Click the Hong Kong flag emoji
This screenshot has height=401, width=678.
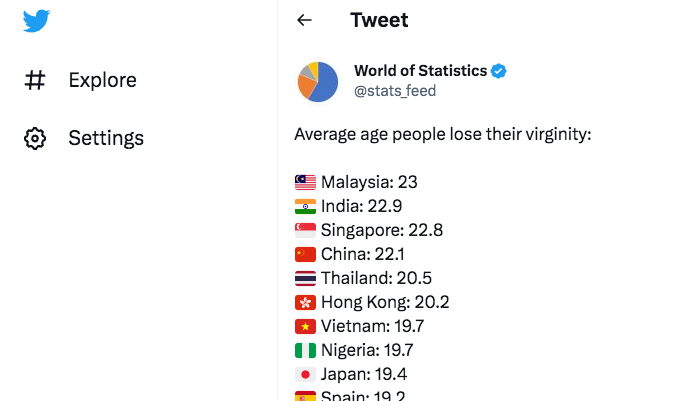pyautogui.click(x=305, y=302)
